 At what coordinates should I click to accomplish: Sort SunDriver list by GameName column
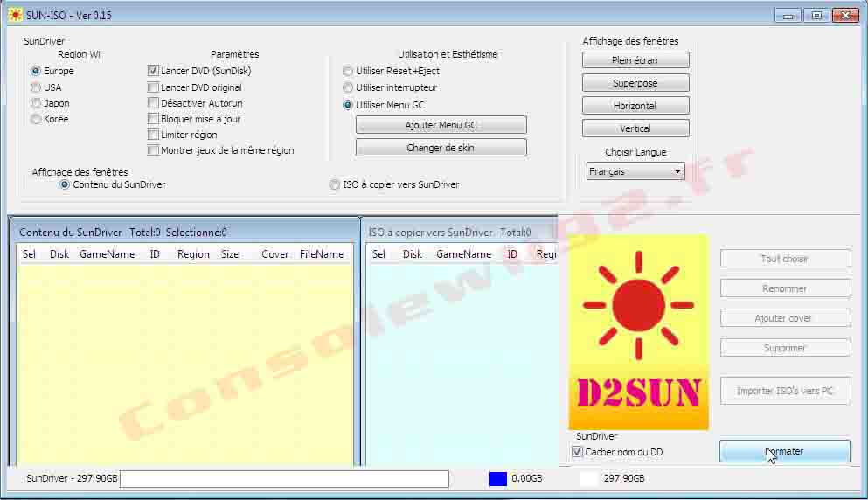tap(108, 254)
